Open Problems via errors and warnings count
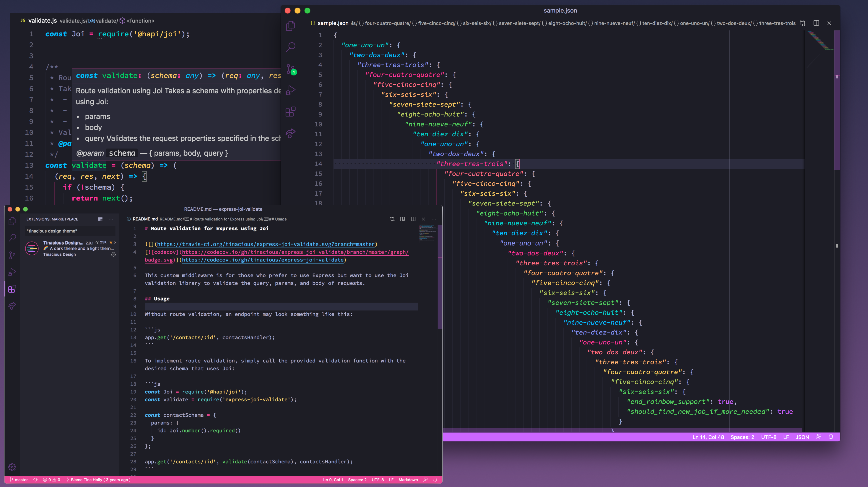This screenshot has height=487, width=868. [51, 480]
